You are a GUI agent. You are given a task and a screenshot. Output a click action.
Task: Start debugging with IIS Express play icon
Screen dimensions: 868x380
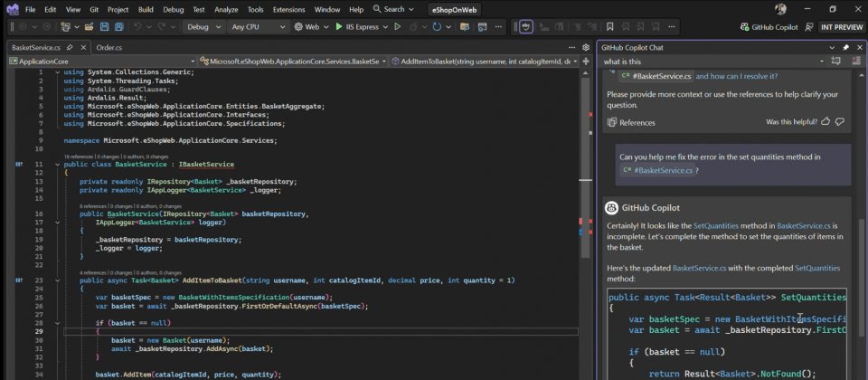[x=339, y=26]
